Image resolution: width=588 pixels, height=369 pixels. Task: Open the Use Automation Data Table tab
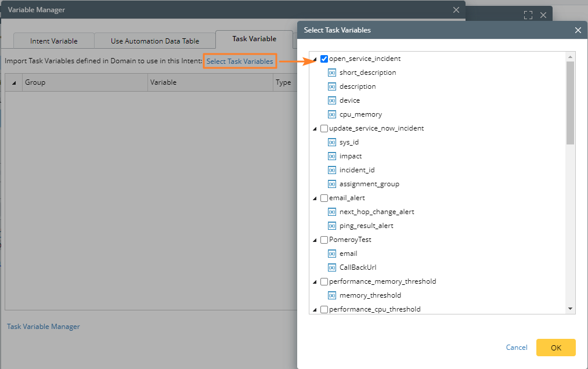(155, 41)
